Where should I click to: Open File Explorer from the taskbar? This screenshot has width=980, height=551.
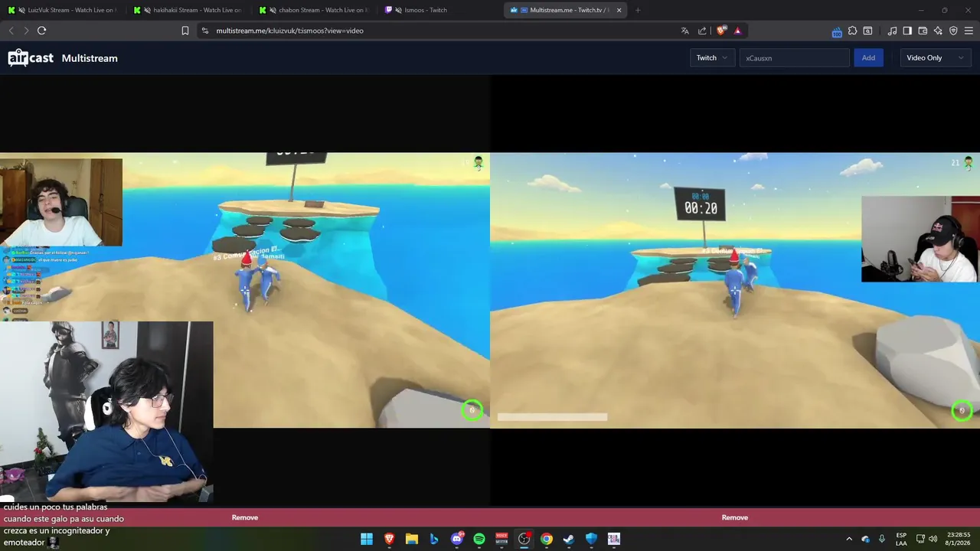point(411,539)
